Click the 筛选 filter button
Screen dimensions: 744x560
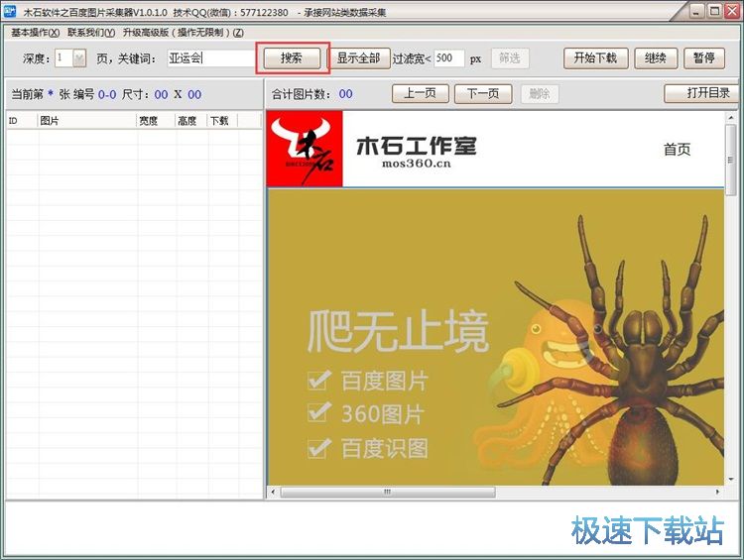pyautogui.click(x=510, y=58)
